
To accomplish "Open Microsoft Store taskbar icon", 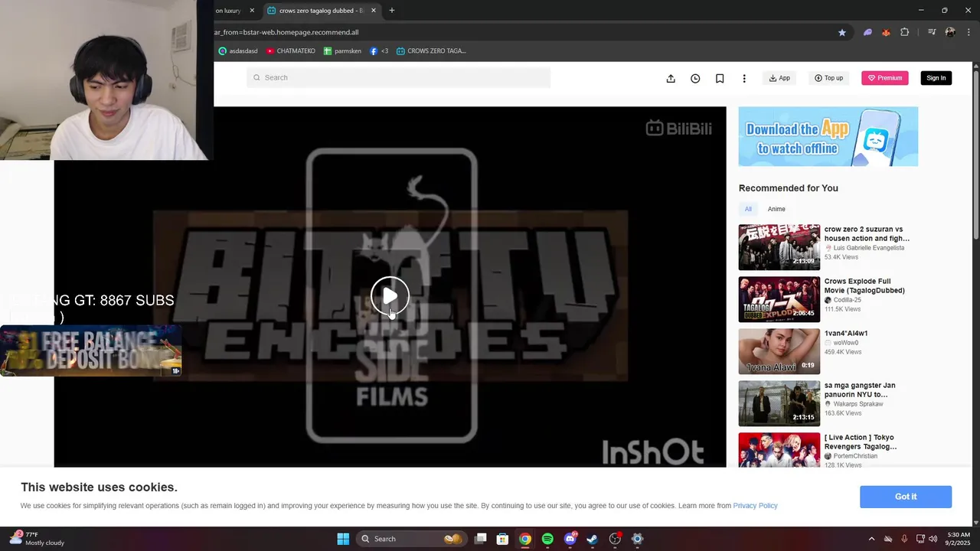I will coord(502,539).
